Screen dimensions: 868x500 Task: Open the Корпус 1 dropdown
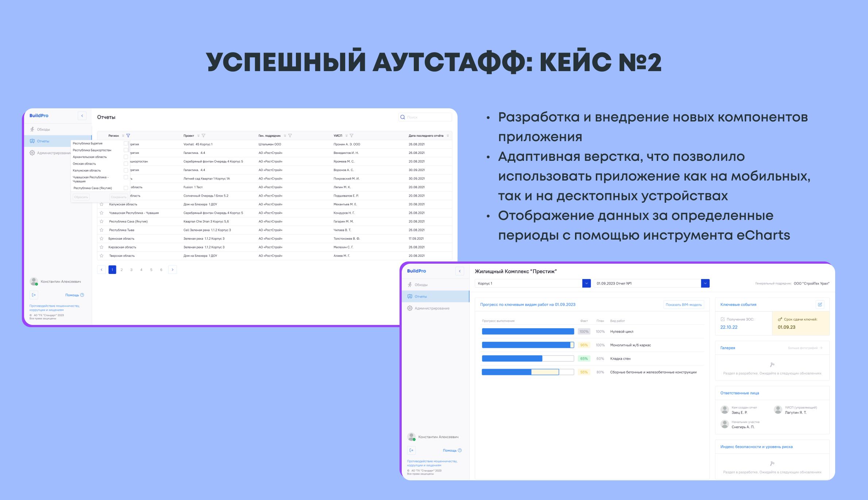pos(586,283)
